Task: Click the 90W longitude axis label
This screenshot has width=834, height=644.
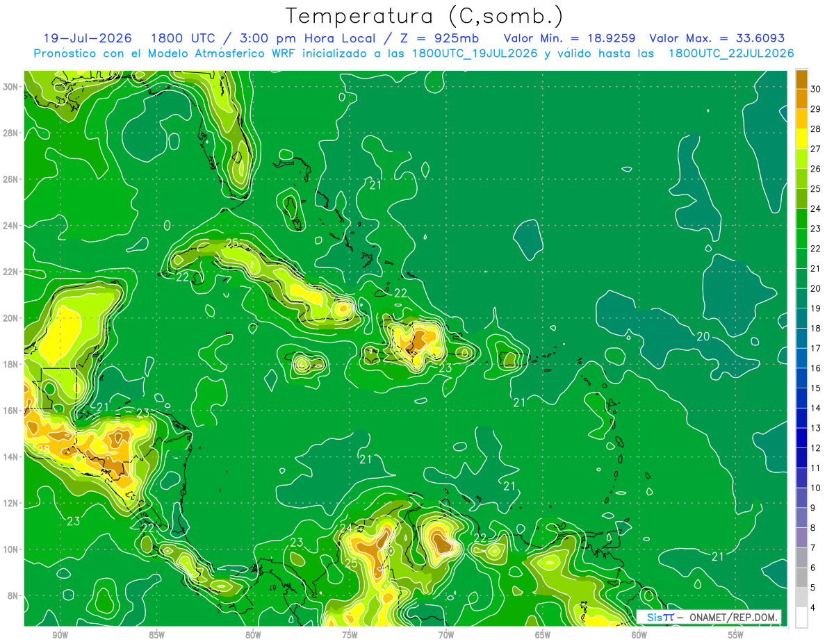Action: coord(60,635)
